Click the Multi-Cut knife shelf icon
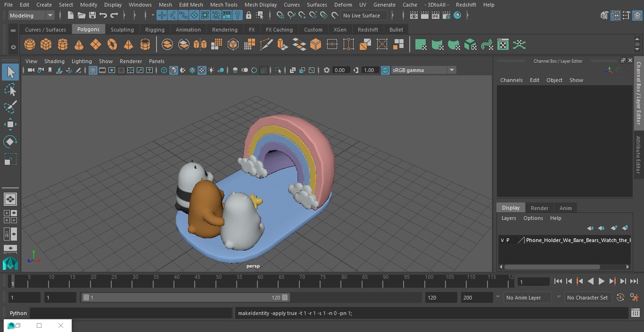644x332 pixels. [x=266, y=45]
